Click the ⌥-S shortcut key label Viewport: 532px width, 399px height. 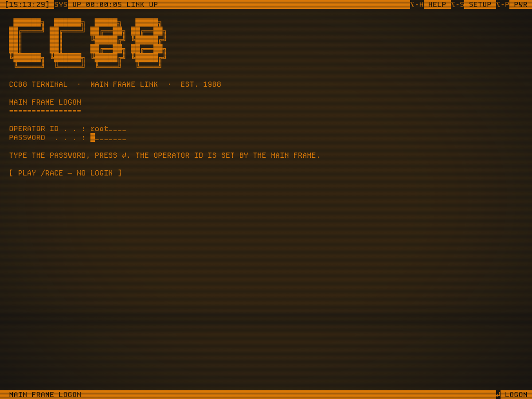[x=458, y=4]
